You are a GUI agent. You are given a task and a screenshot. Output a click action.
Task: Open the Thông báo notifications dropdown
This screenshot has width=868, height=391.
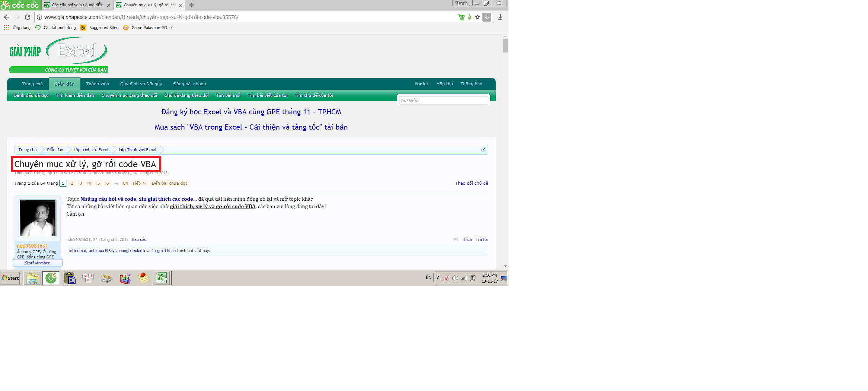[x=471, y=84]
